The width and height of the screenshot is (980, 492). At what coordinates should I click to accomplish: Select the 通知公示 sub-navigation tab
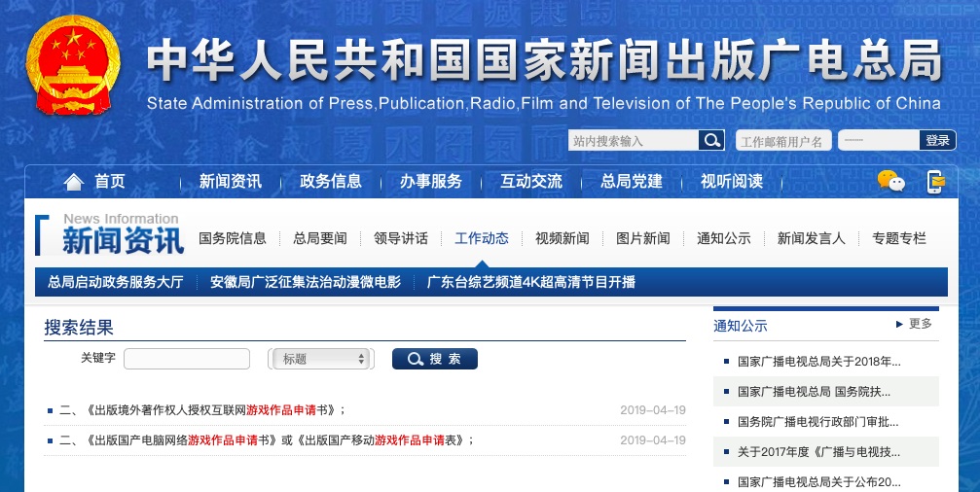(723, 238)
